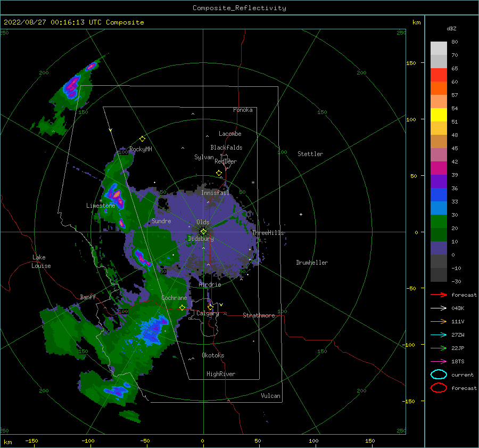
Task: Select the green 20-30 dBZ color band
Action: (x=439, y=222)
